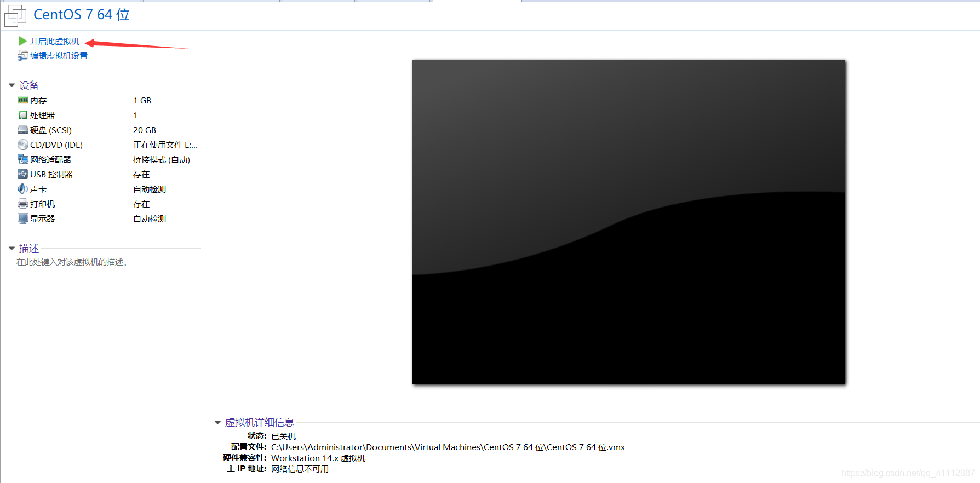Click the edit VM settings wrench icon
Screen dimensions: 980x483
click(x=22, y=55)
